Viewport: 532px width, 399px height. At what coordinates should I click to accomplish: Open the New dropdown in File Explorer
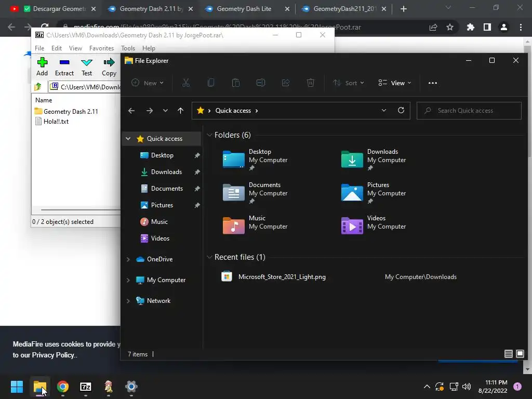(x=148, y=83)
